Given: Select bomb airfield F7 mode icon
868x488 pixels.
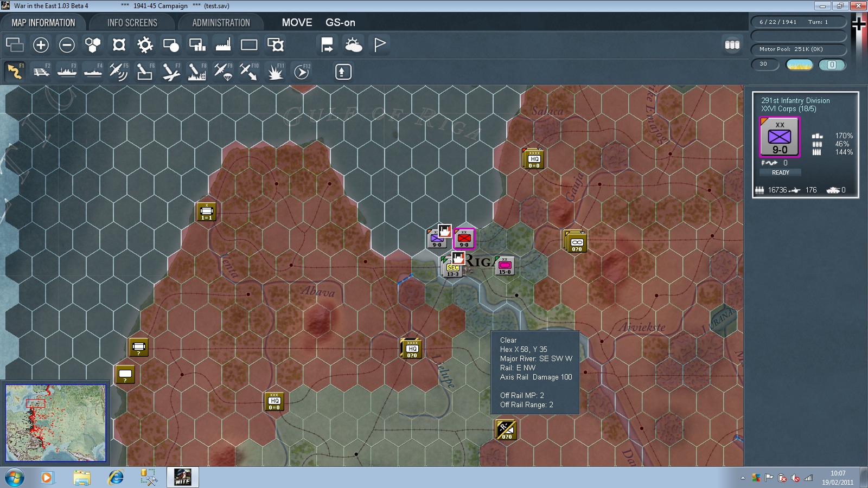Looking at the screenshot, I should tap(171, 72).
